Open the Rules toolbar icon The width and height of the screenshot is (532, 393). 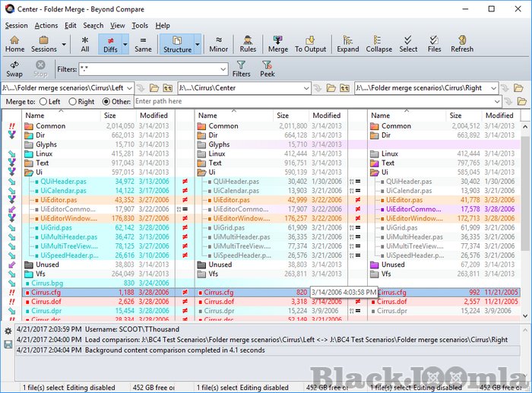point(248,43)
